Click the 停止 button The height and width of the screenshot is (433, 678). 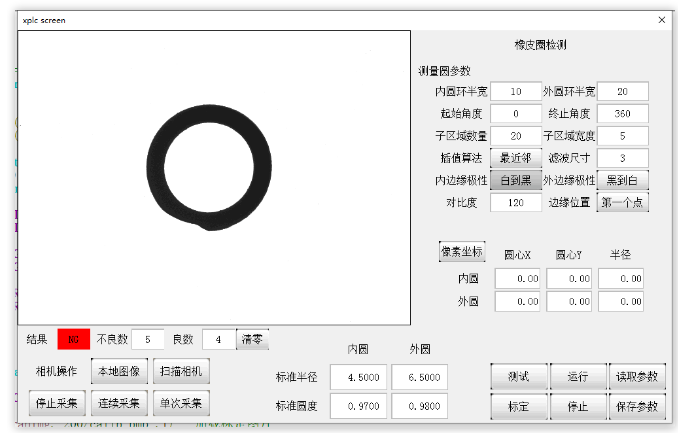pos(579,406)
